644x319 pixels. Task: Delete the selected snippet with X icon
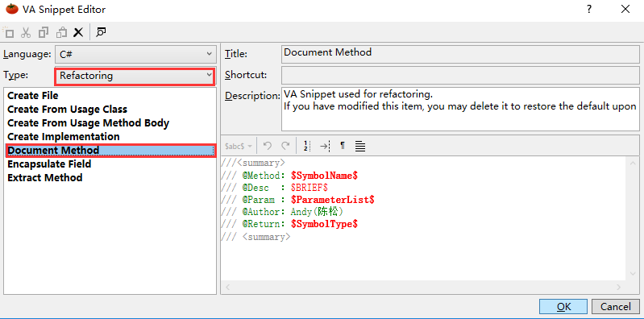(x=78, y=32)
